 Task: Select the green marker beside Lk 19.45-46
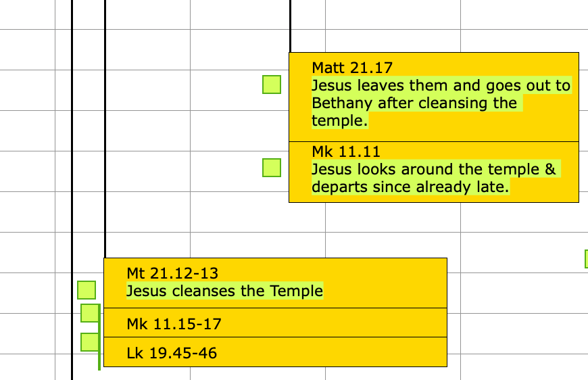[89, 342]
